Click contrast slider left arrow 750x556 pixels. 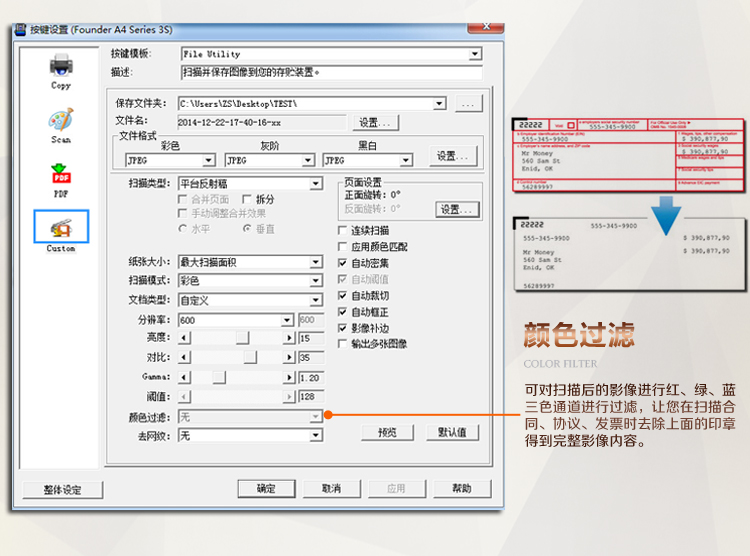point(184,358)
